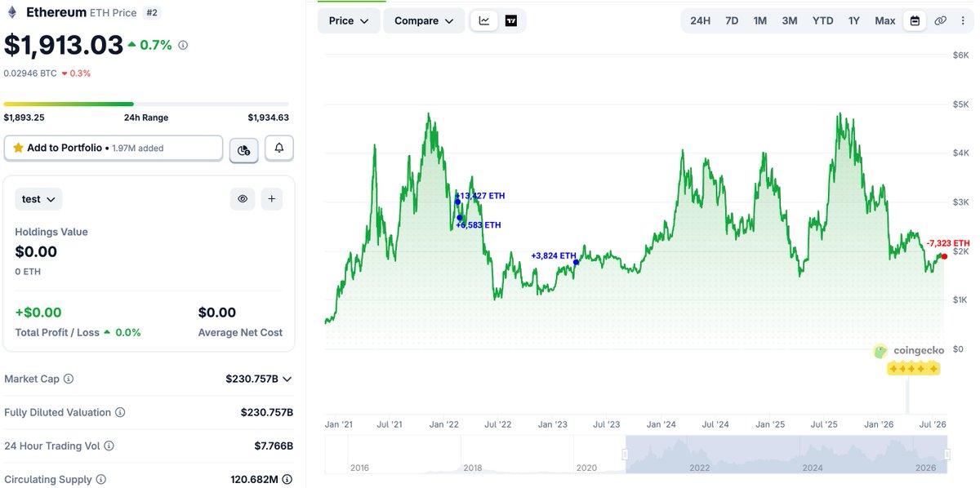Switch to TradingView chart icon
Screen dimensions: 980x488
[x=511, y=20]
